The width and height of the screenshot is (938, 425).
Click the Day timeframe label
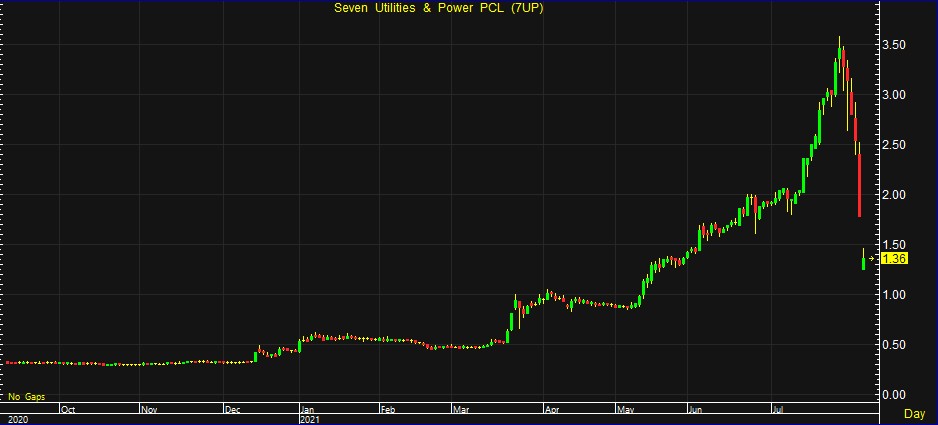click(x=914, y=414)
